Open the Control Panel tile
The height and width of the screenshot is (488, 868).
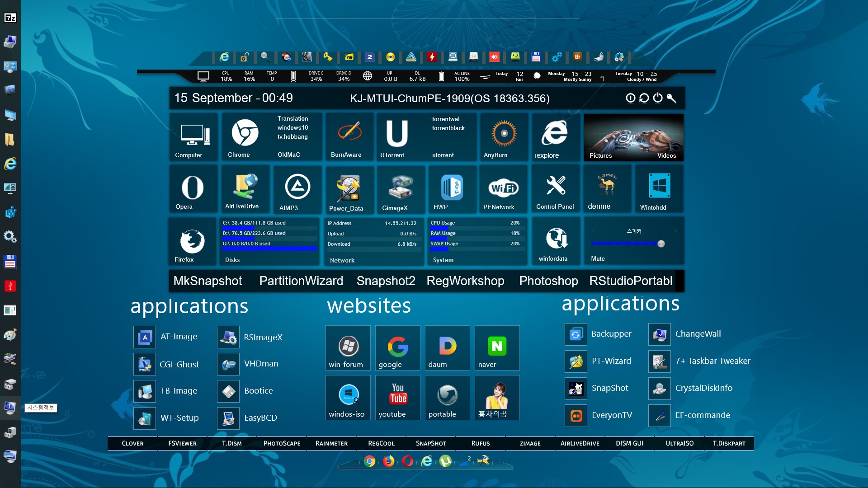556,189
